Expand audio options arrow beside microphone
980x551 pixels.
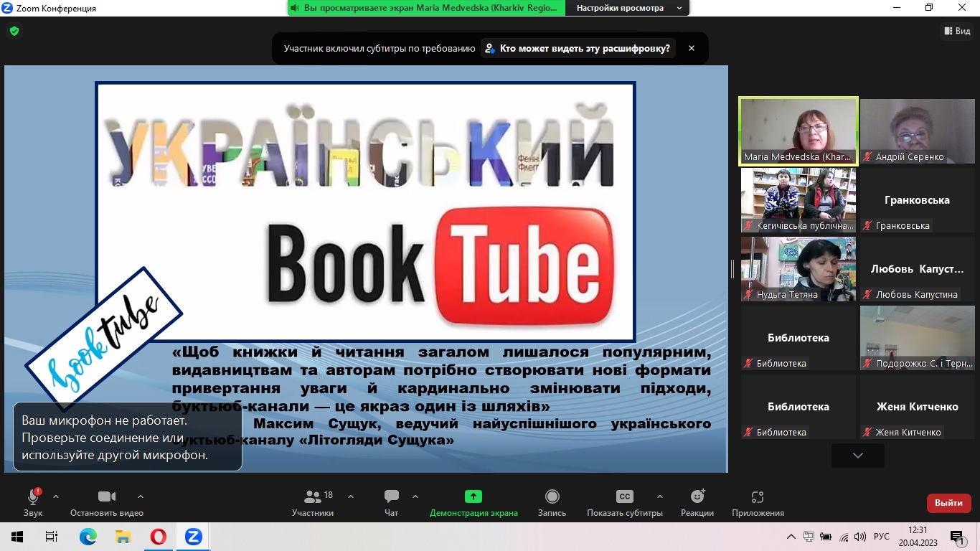point(56,496)
